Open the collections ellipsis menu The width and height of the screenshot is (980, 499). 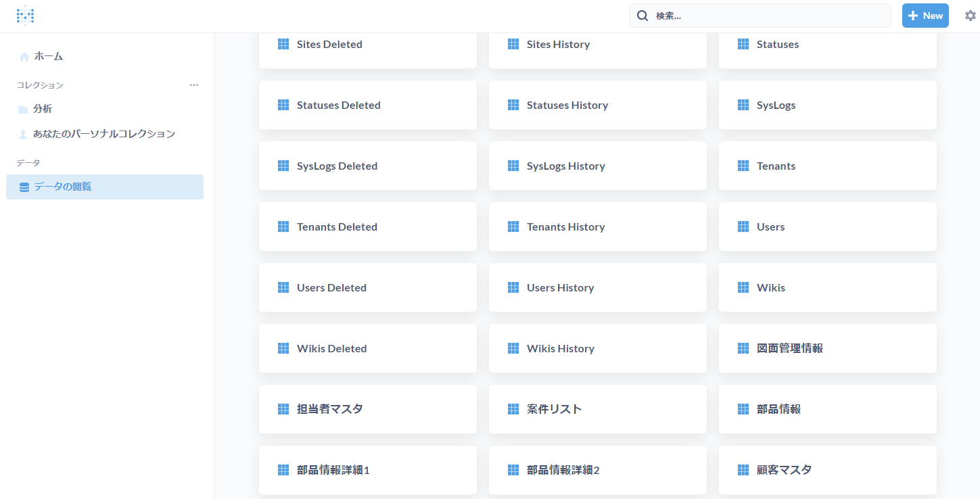[194, 85]
